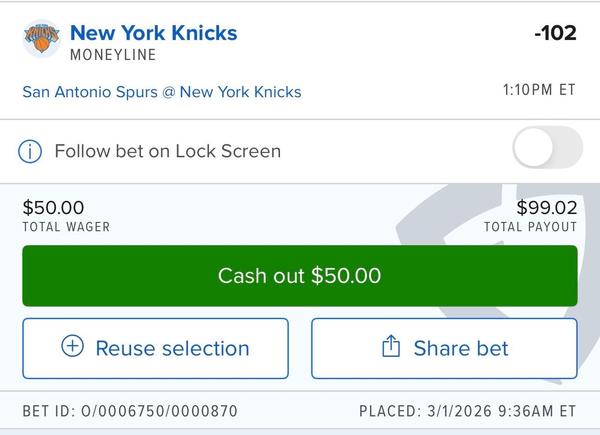Screen dimensions: 600x435
Task: Click the TOTAL PAYOUT caption
Action: pyautogui.click(x=530, y=227)
